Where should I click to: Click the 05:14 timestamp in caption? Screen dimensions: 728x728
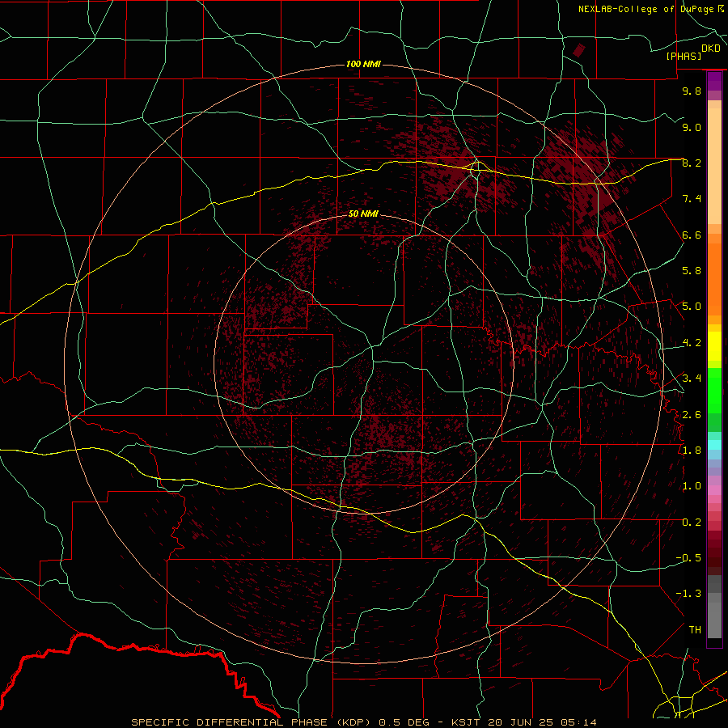[x=578, y=722]
